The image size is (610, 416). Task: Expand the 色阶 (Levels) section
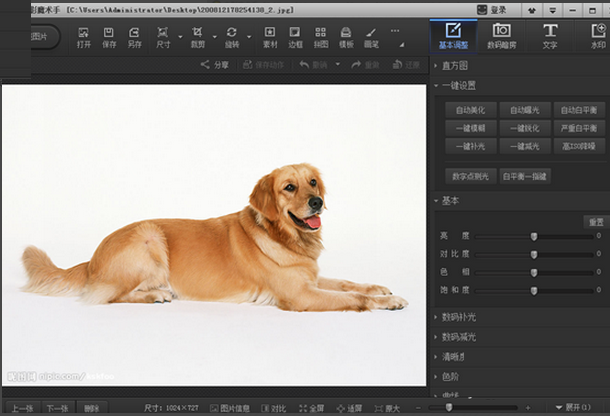click(451, 377)
